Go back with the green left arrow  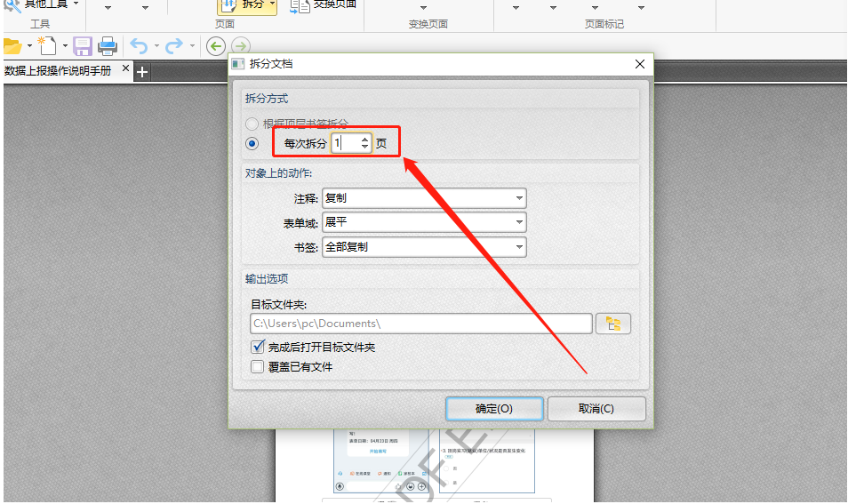point(216,46)
